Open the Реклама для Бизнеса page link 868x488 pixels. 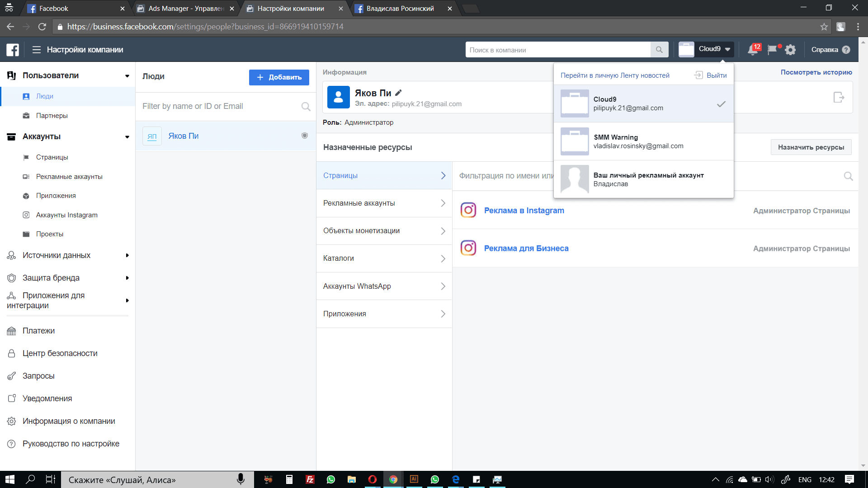[x=526, y=249]
